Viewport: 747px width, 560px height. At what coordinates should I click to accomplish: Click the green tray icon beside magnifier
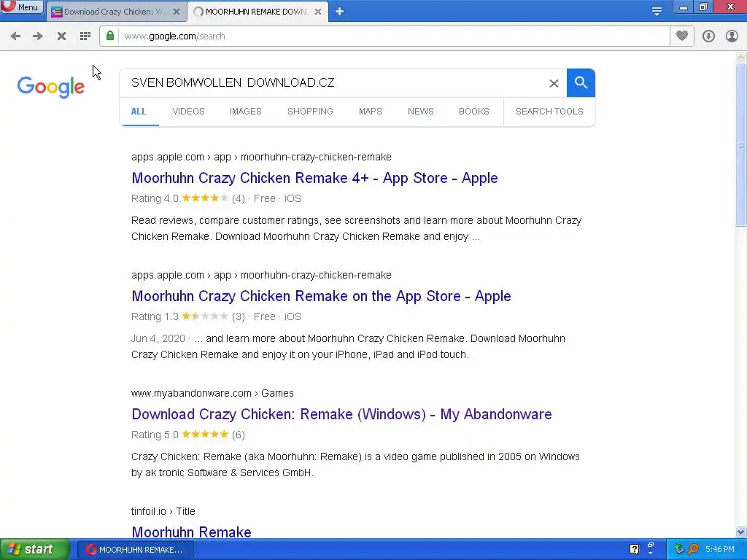click(679, 549)
